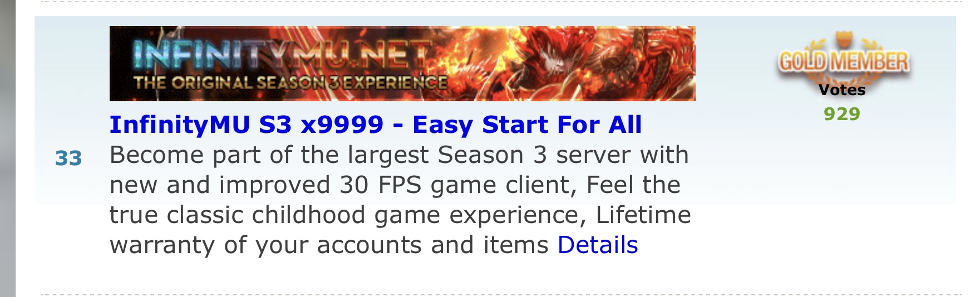
Task: Select the 929 vote count
Action: coord(842,114)
